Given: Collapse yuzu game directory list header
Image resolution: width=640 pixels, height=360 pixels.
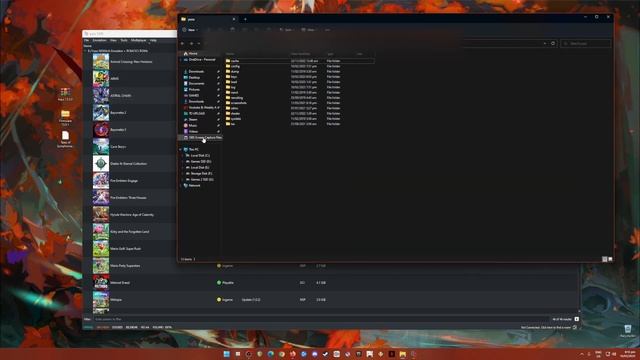Looking at the screenshot, I should click(86, 51).
